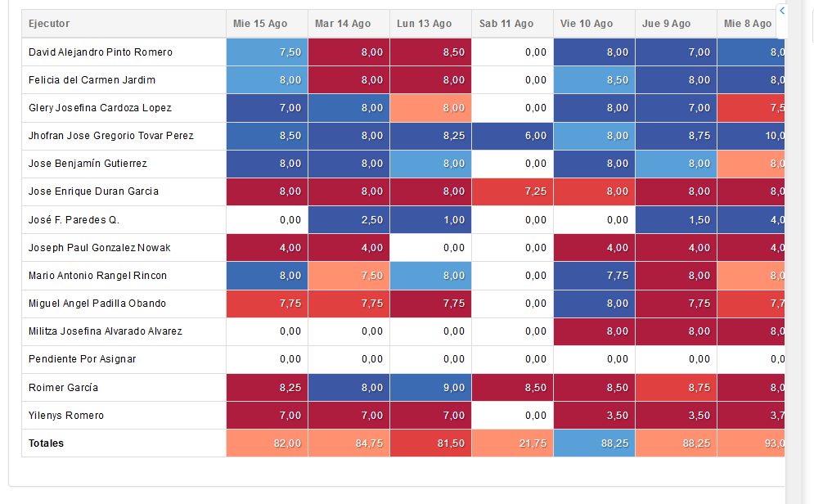
Task: Click the Yilenys Romero row name
Action: pos(66,416)
